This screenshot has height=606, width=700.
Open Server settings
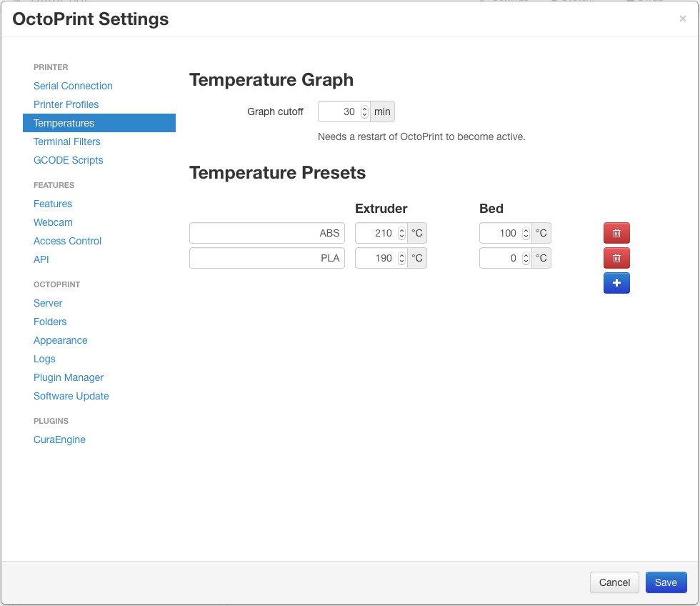(48, 303)
